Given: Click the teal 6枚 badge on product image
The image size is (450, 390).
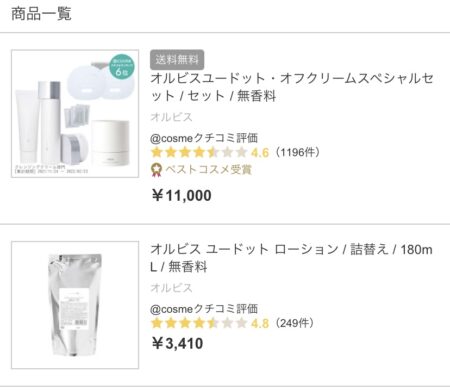Looking at the screenshot, I should (x=122, y=67).
